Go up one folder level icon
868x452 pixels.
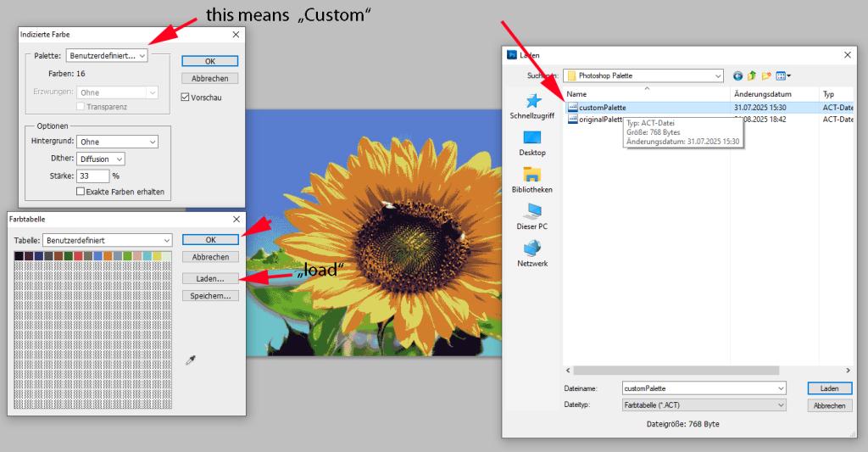751,75
